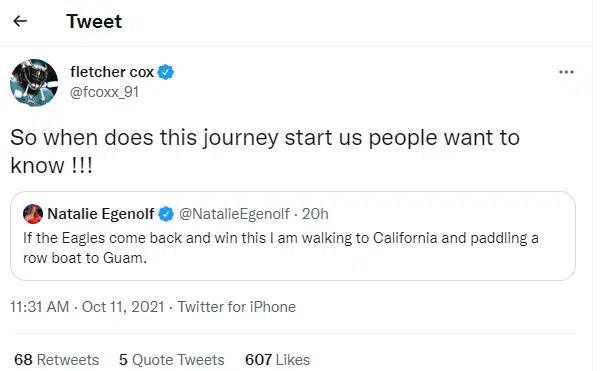Open the three-dot more options menu
The image size is (603, 371).
[x=566, y=72]
